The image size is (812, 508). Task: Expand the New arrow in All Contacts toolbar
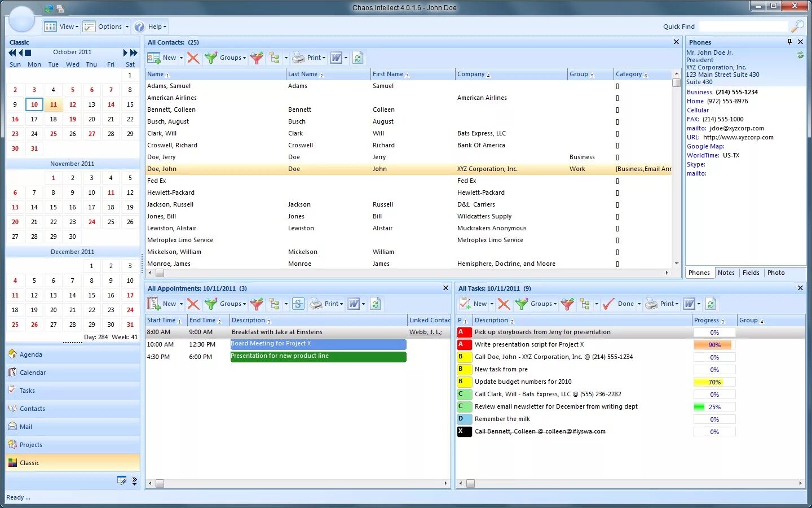(181, 58)
